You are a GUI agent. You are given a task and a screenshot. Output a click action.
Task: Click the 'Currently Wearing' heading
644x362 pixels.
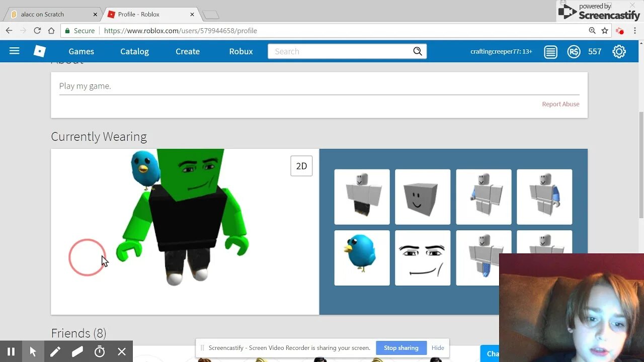99,137
